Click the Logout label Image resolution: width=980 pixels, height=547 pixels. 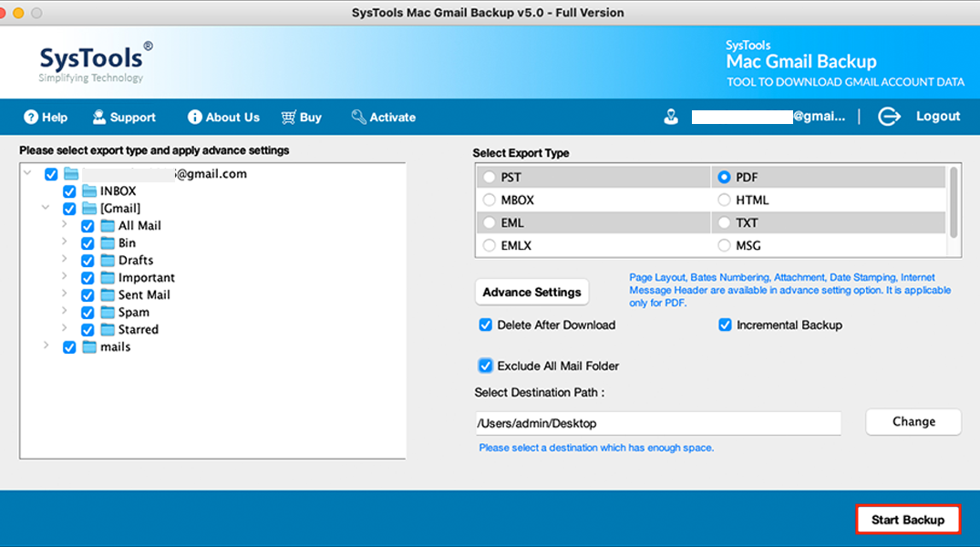[938, 117]
